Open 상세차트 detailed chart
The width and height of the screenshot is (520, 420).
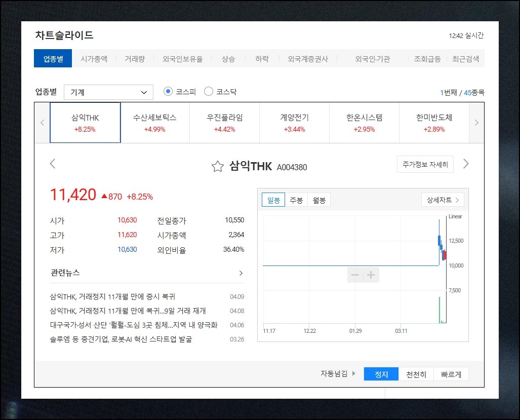point(443,200)
